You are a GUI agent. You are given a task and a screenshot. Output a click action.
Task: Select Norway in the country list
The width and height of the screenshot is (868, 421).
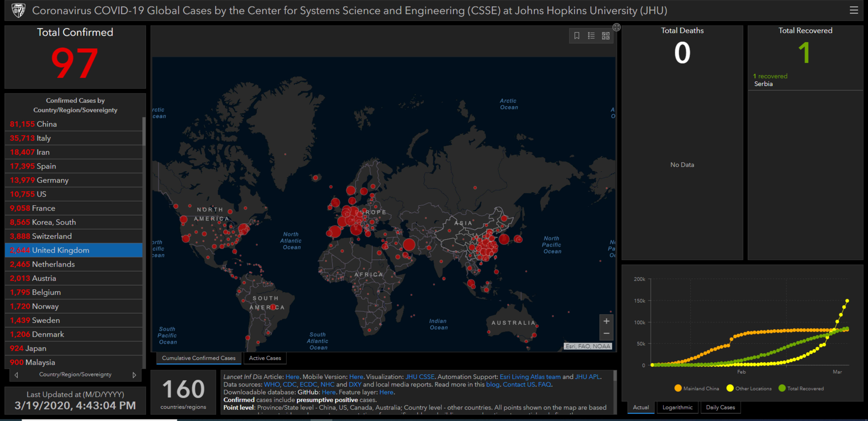pos(73,306)
